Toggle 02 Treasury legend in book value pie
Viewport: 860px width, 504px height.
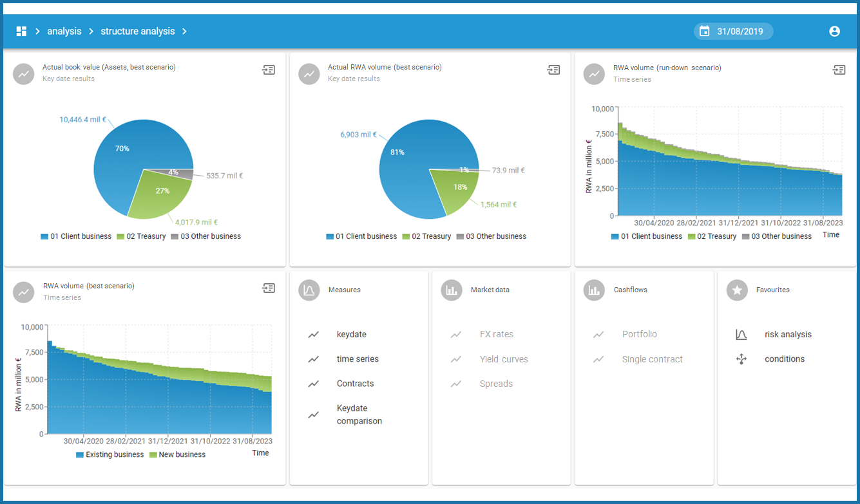click(x=141, y=236)
